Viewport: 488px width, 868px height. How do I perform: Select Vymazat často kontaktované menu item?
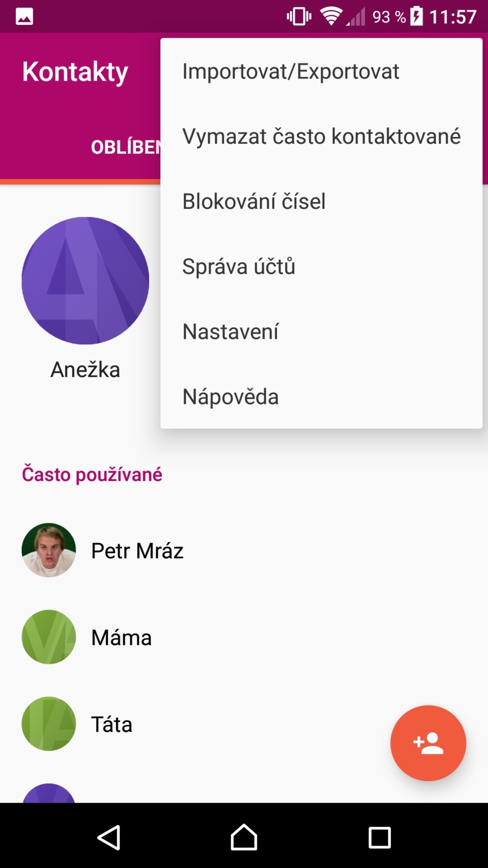point(321,136)
